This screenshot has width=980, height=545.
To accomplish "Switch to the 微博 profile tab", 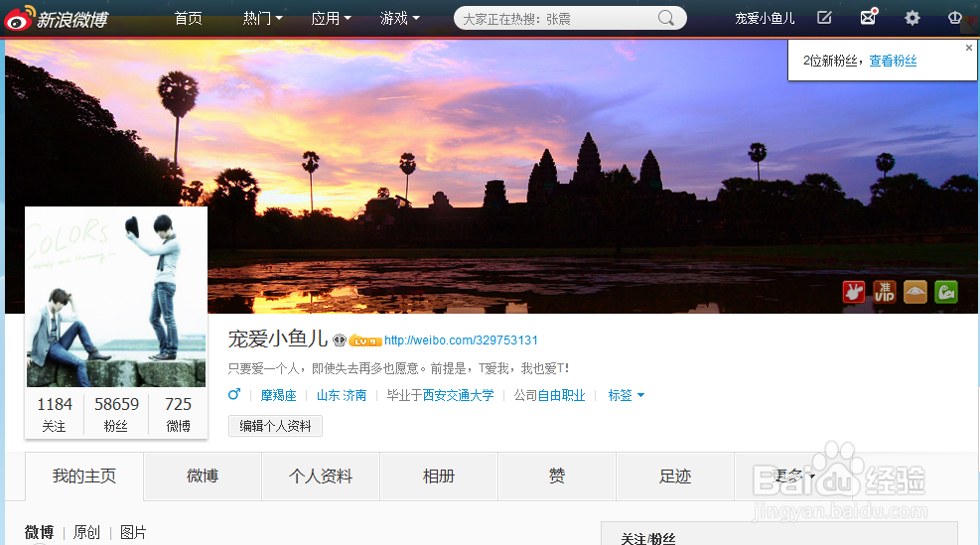I will [x=203, y=477].
